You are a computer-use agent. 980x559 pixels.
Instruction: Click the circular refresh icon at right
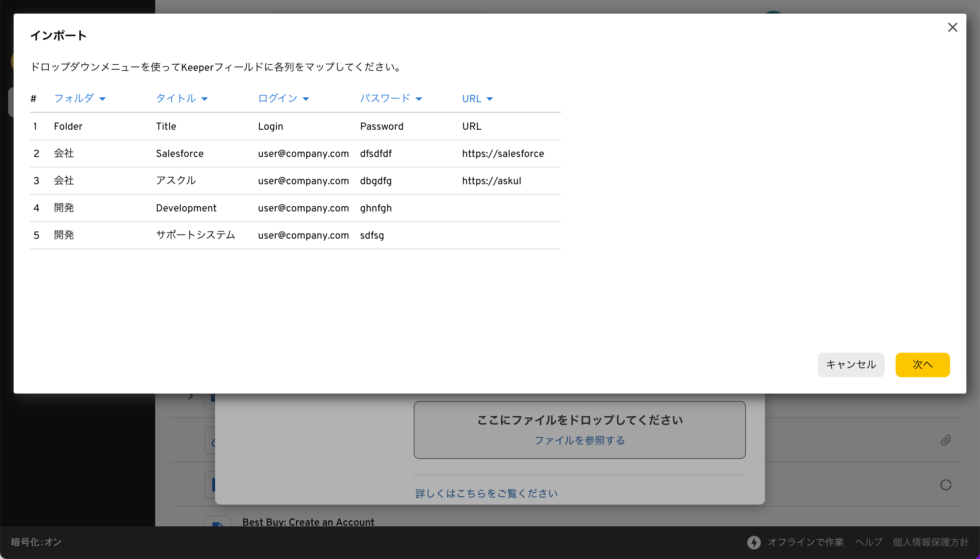(x=946, y=485)
